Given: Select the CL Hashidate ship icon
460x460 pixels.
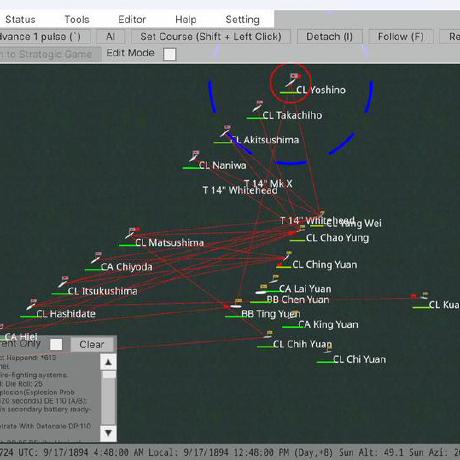Looking at the screenshot, I should (31, 306).
